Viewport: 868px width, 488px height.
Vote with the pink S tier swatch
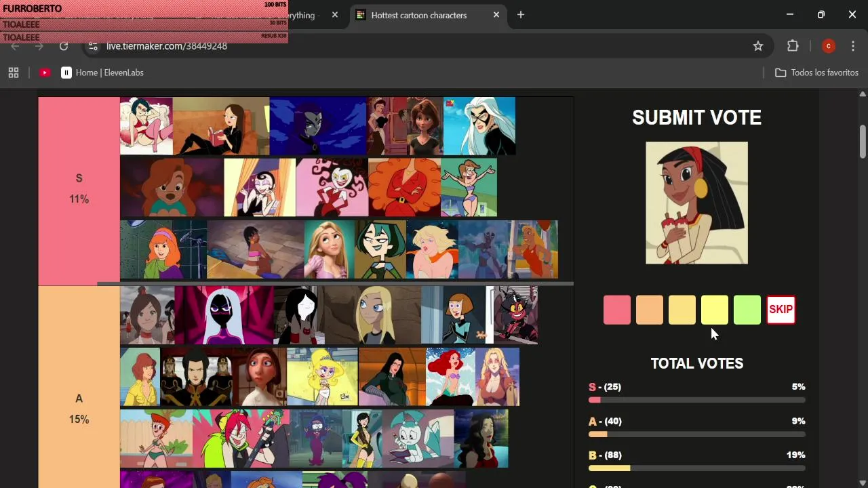pos(617,310)
